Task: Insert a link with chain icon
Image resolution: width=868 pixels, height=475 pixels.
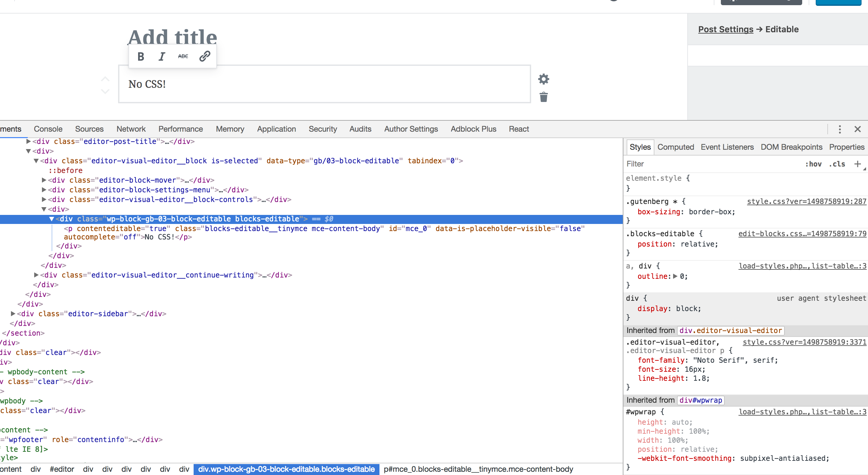Action: click(205, 56)
